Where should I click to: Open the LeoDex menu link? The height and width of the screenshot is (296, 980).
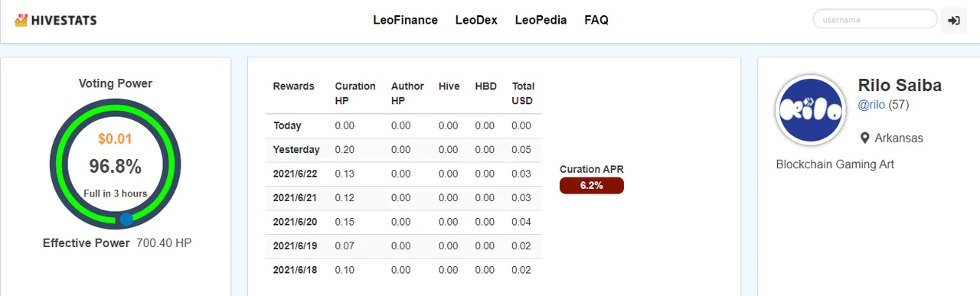tap(476, 20)
